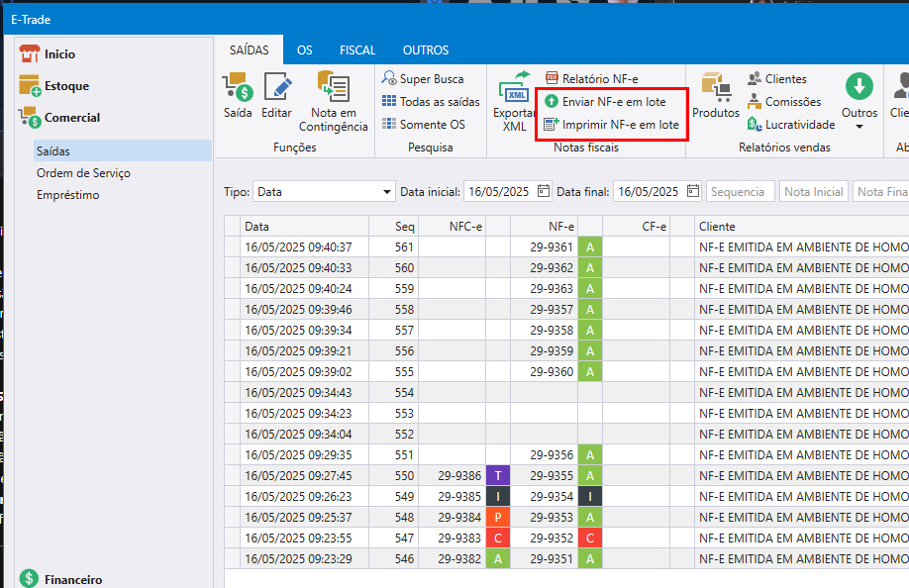Click orange P status in row 548

pos(497,518)
